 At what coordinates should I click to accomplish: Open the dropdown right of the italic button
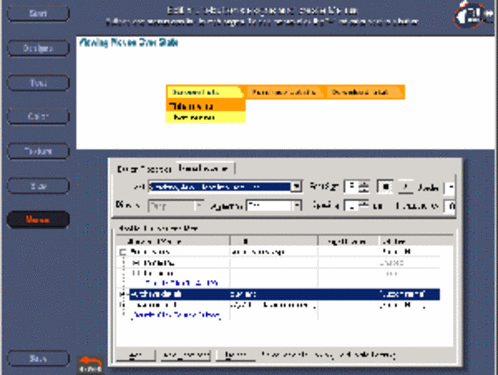(x=450, y=187)
